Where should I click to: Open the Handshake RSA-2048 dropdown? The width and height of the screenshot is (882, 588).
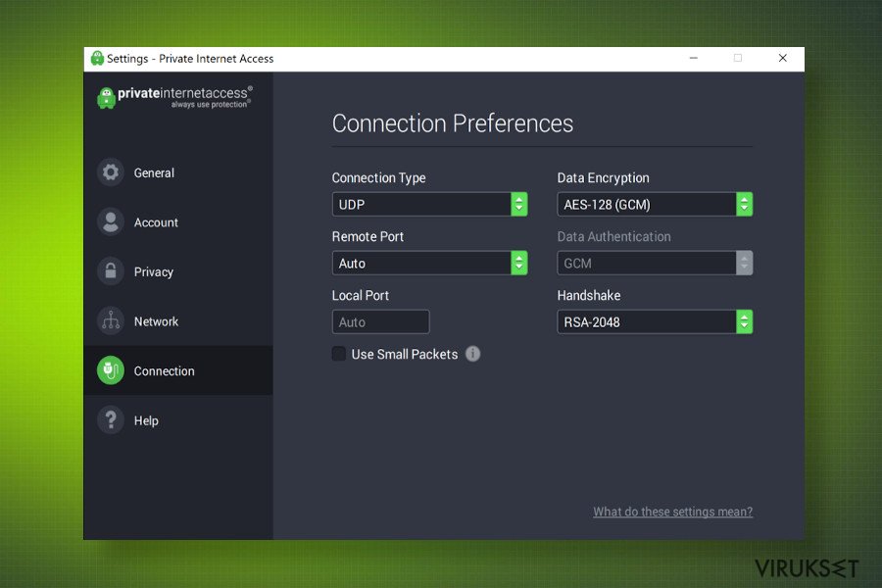click(x=655, y=321)
